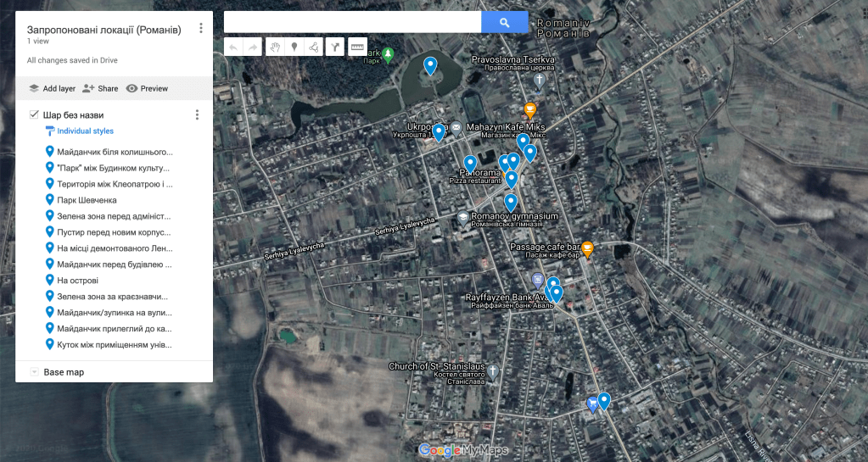The image size is (868, 462).
Task: Select the Measure distances ruler tool
Action: pyautogui.click(x=357, y=47)
